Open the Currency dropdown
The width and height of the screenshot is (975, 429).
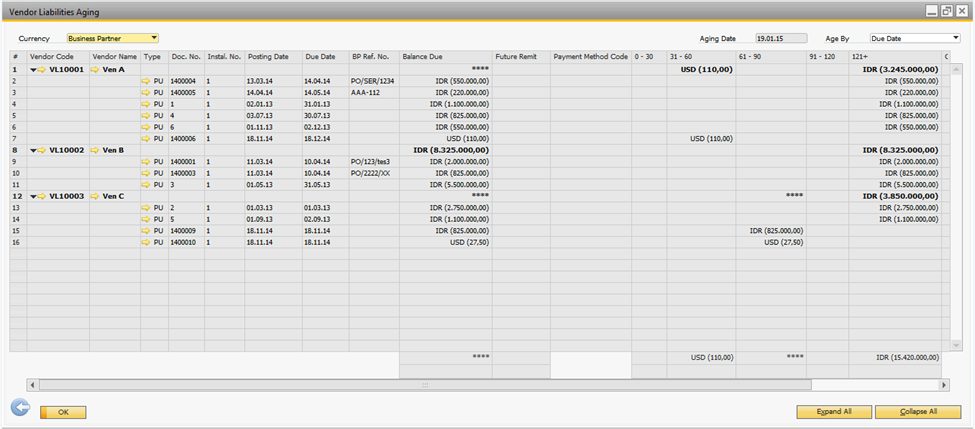pyautogui.click(x=113, y=39)
